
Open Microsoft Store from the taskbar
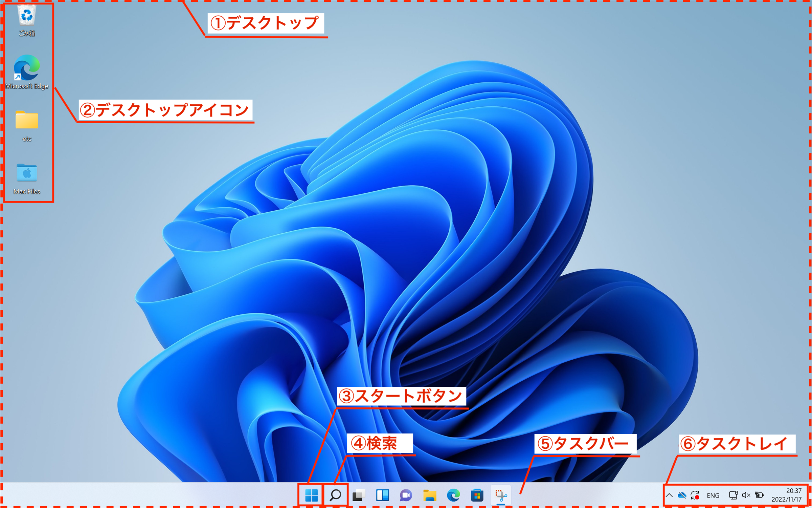click(477, 495)
